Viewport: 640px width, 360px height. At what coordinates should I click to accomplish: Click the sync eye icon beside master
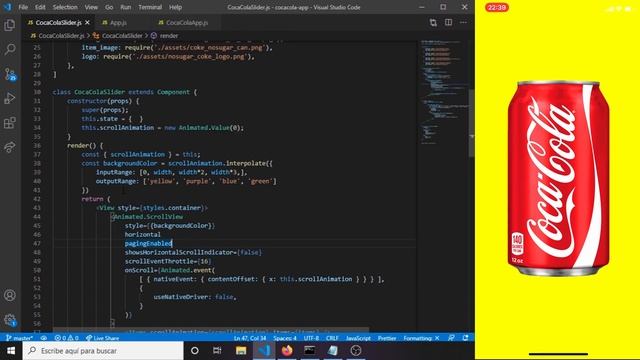point(44,338)
